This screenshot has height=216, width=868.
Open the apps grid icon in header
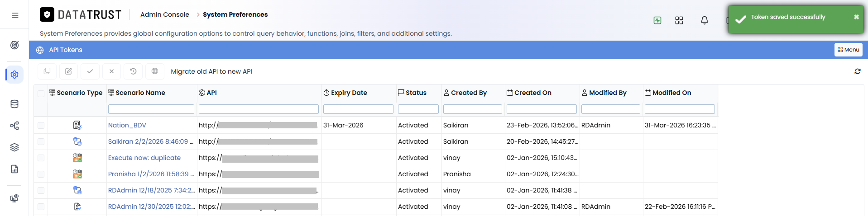pos(679,20)
